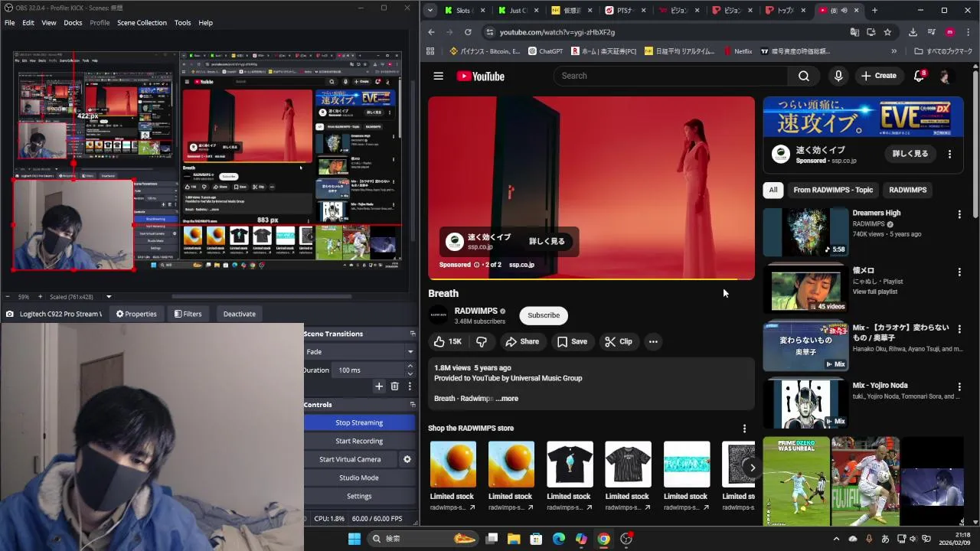Stop Streaming in OBS controls
The width and height of the screenshot is (980, 551).
click(359, 422)
